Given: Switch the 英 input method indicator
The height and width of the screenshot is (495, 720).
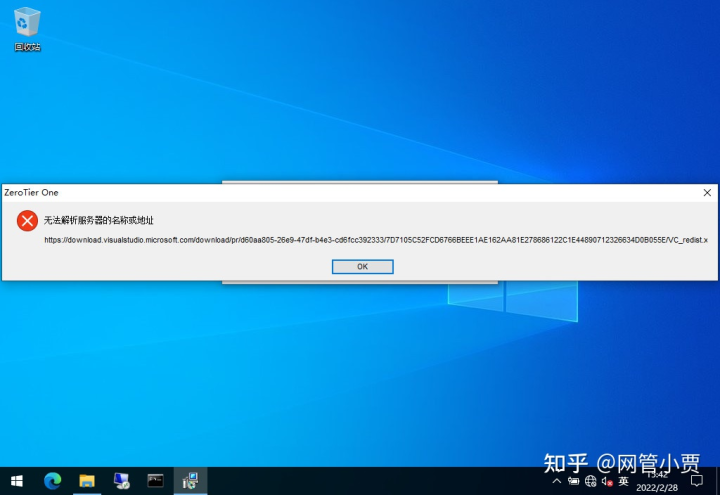Looking at the screenshot, I should tap(624, 481).
